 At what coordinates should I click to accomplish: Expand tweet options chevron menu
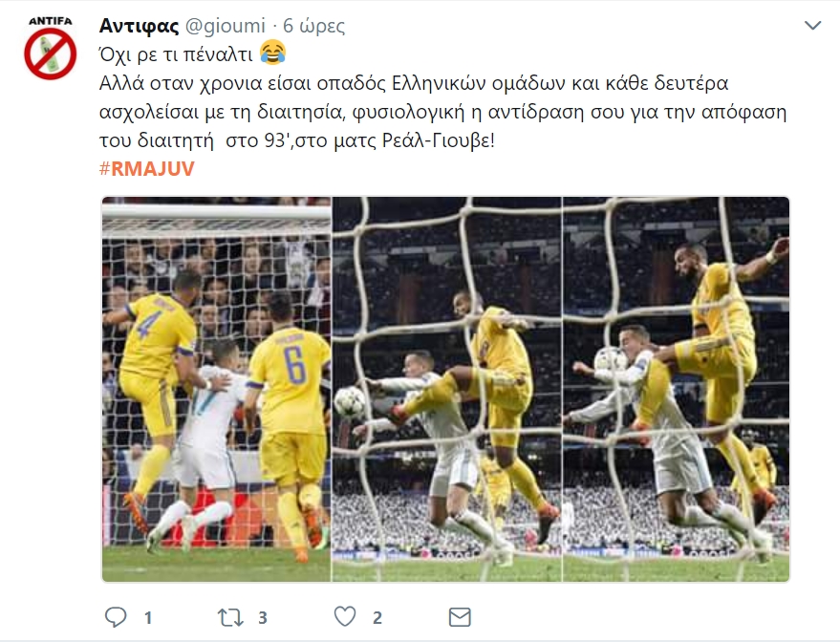pyautogui.click(x=812, y=25)
